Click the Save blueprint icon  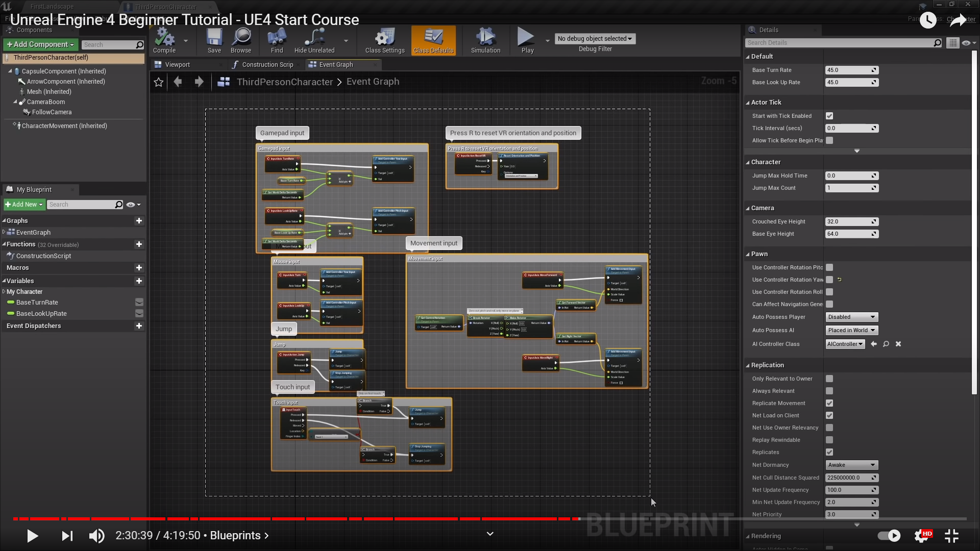click(214, 39)
